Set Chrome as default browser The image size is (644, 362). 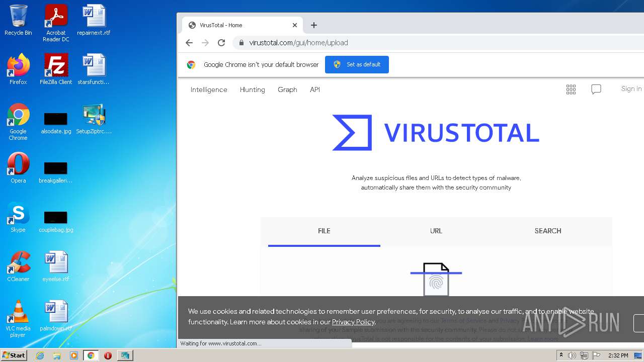[357, 64]
